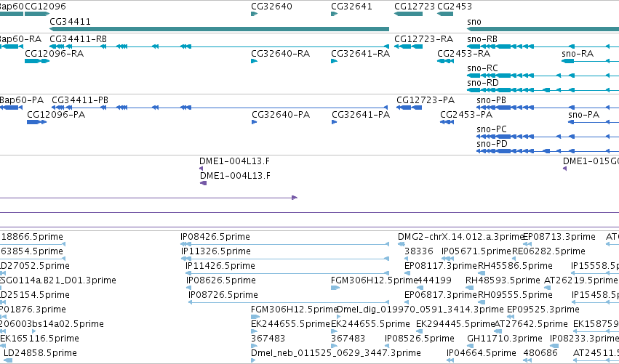The width and height of the screenshot is (619, 364).
Task: Click the sno-PD protein label
Action: pos(492,144)
